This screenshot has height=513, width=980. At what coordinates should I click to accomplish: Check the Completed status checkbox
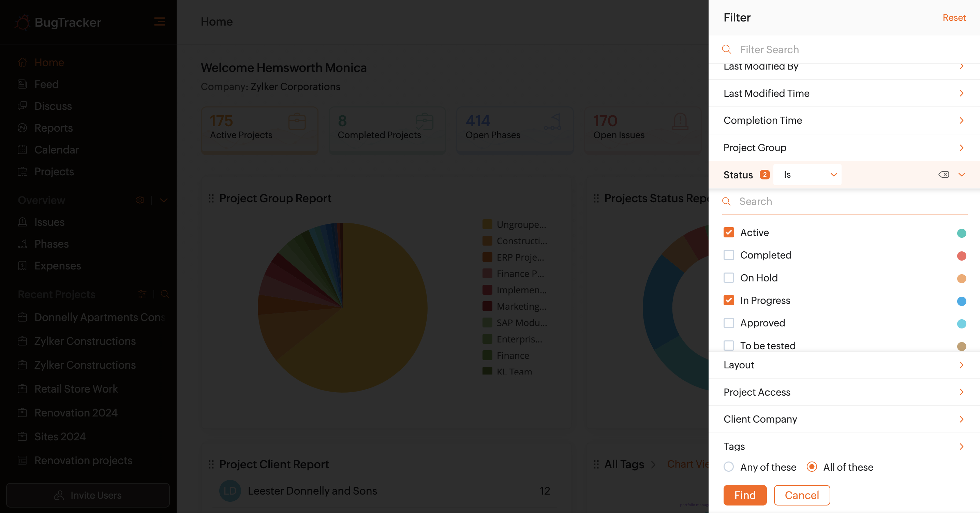(729, 255)
